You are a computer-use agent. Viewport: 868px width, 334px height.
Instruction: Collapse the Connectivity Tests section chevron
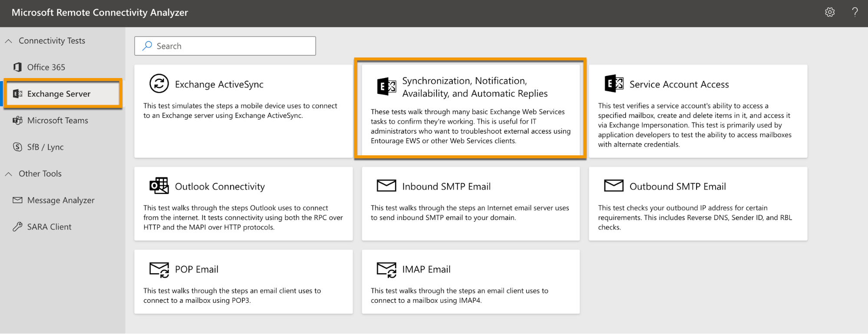coord(8,41)
